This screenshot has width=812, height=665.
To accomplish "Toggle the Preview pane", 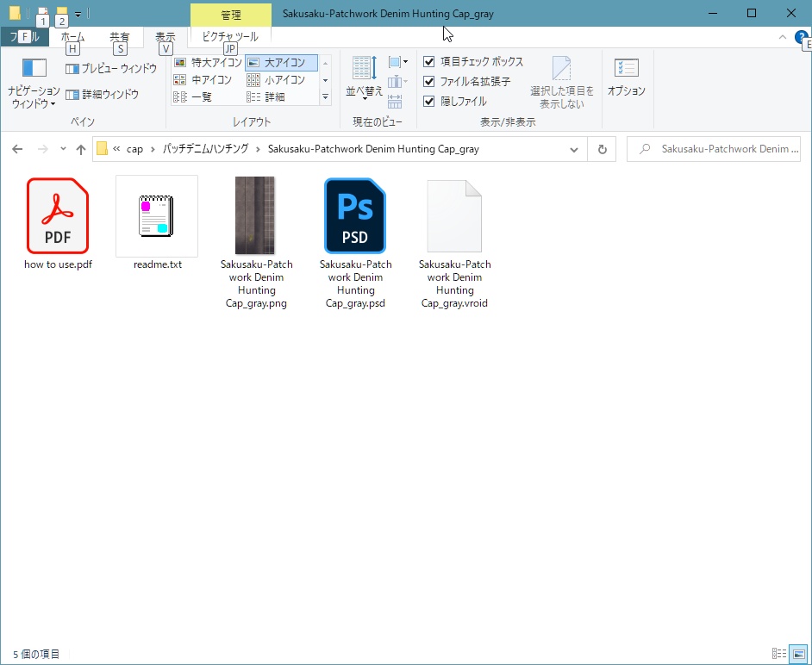I will [x=111, y=68].
